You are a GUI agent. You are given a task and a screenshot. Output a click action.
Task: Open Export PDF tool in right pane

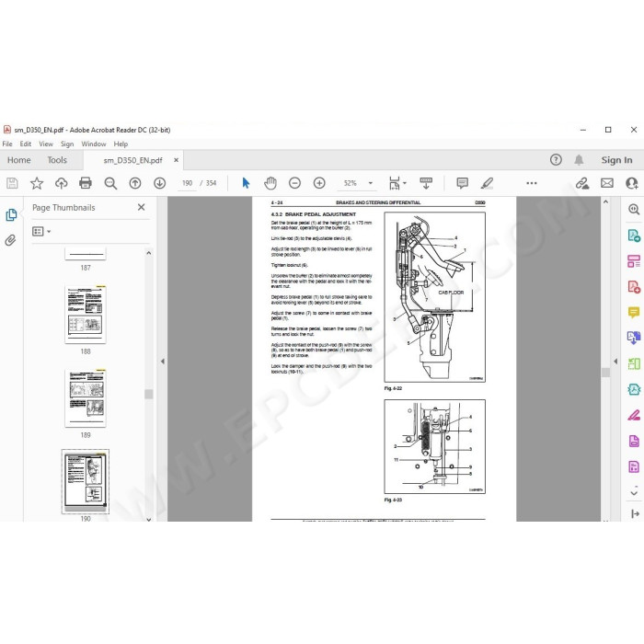pyautogui.click(x=634, y=236)
